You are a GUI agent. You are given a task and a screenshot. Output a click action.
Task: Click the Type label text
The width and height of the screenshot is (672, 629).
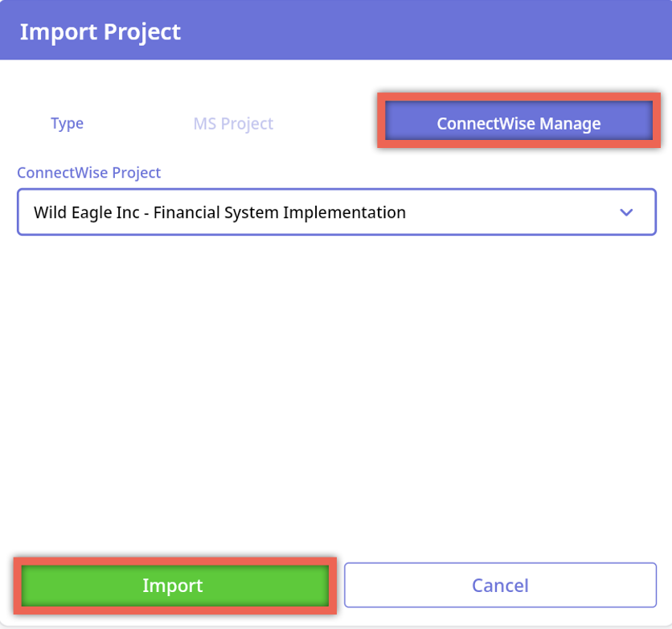point(67,124)
